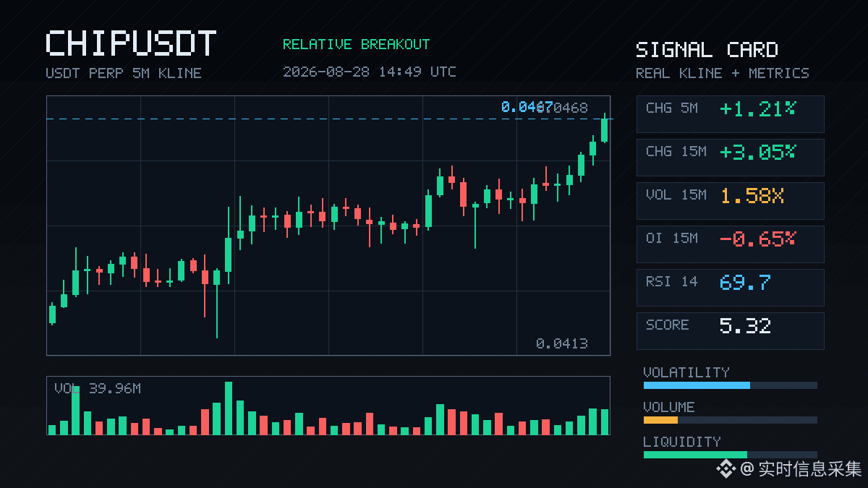Click the SIGNAL CARD heading
The width and height of the screenshot is (868, 488).
coord(707,50)
